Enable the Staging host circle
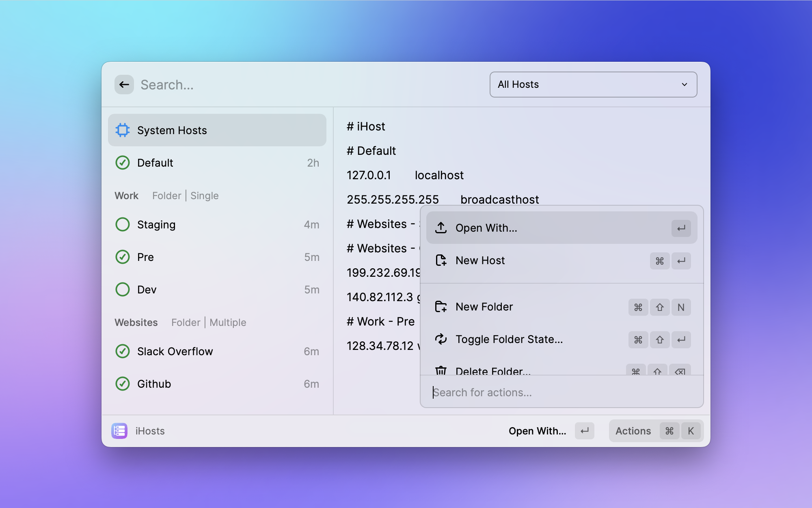 point(123,224)
